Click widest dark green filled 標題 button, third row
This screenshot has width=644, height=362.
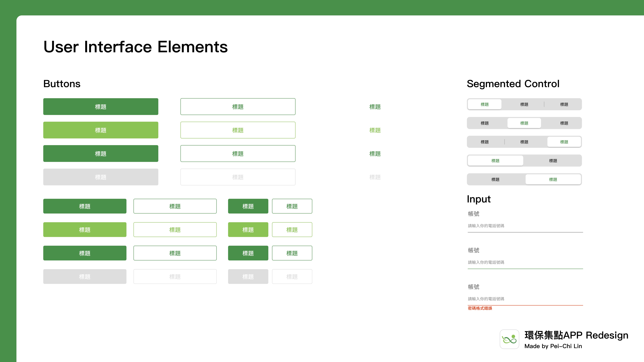tap(101, 154)
